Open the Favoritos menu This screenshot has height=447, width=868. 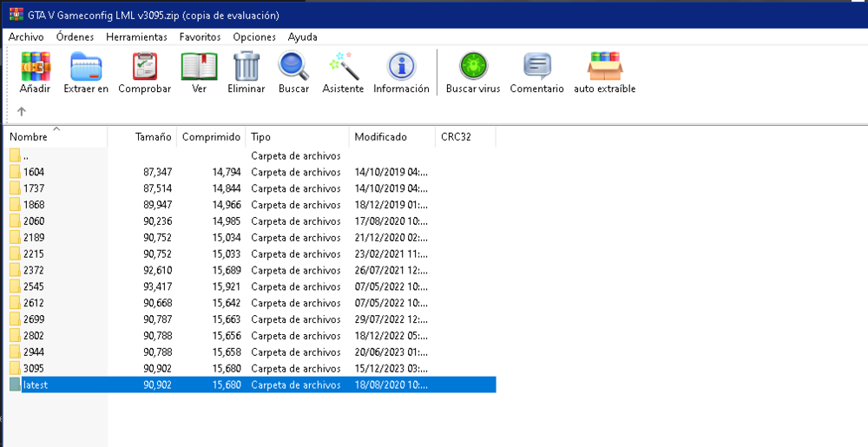(200, 37)
